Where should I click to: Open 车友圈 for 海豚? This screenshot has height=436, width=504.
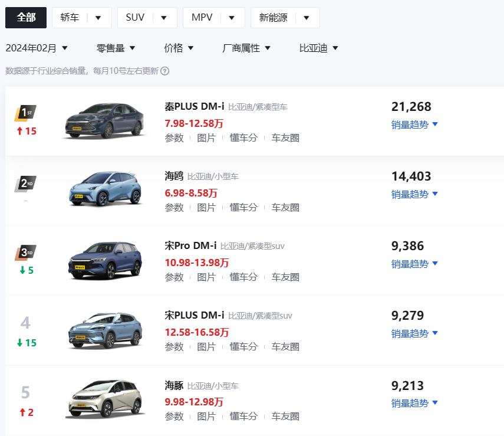click(285, 417)
